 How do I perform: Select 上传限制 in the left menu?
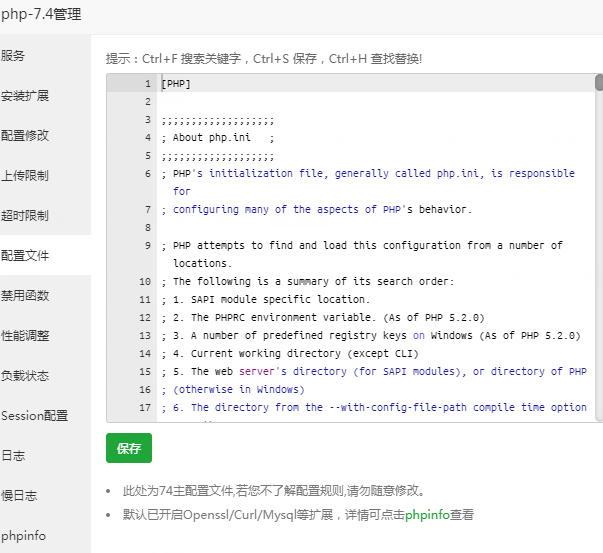click(x=25, y=175)
